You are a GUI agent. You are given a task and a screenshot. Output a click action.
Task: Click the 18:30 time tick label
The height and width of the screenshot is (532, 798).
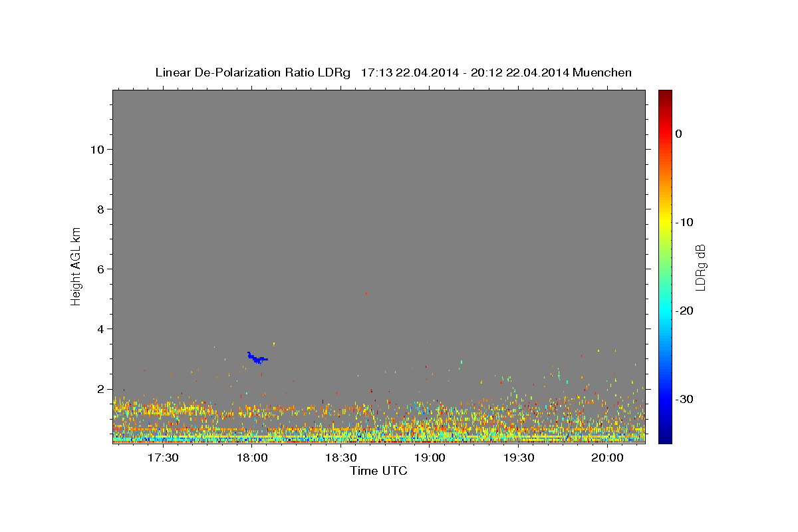coord(341,458)
